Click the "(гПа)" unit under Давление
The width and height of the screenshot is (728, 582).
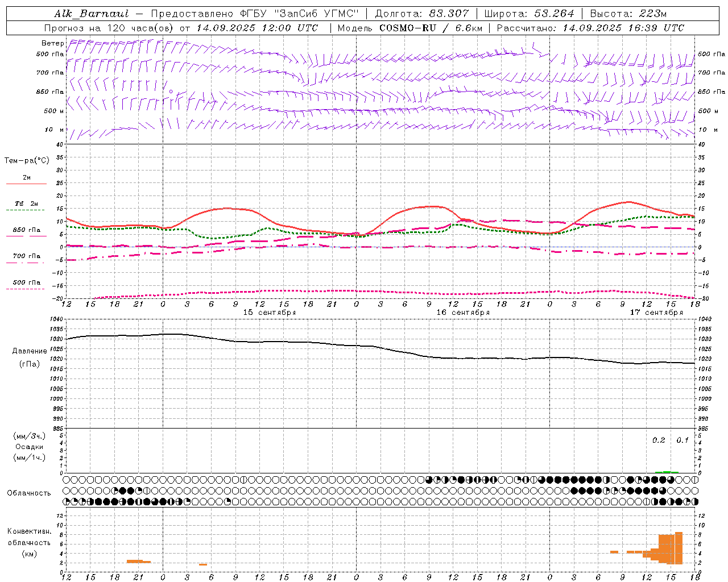(x=30, y=364)
